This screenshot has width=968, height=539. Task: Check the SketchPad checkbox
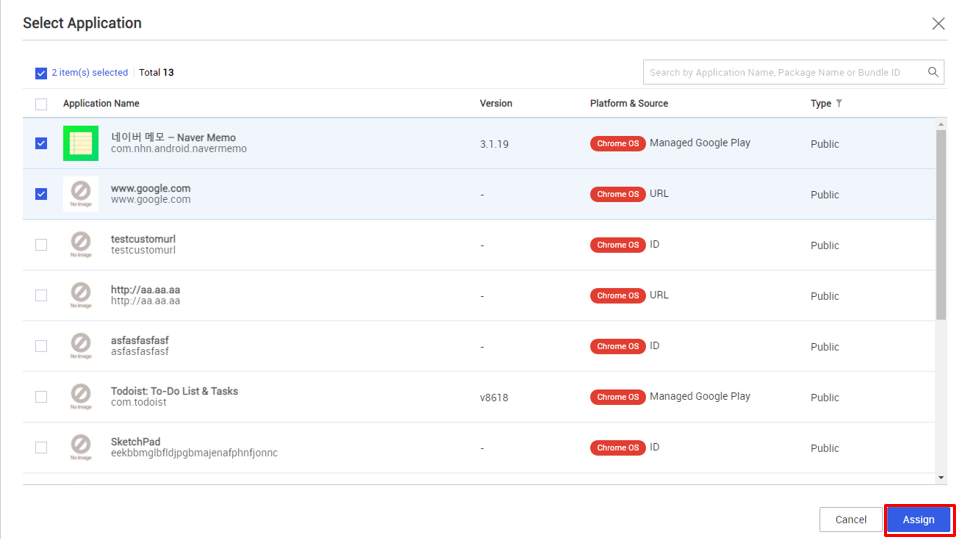(x=41, y=447)
